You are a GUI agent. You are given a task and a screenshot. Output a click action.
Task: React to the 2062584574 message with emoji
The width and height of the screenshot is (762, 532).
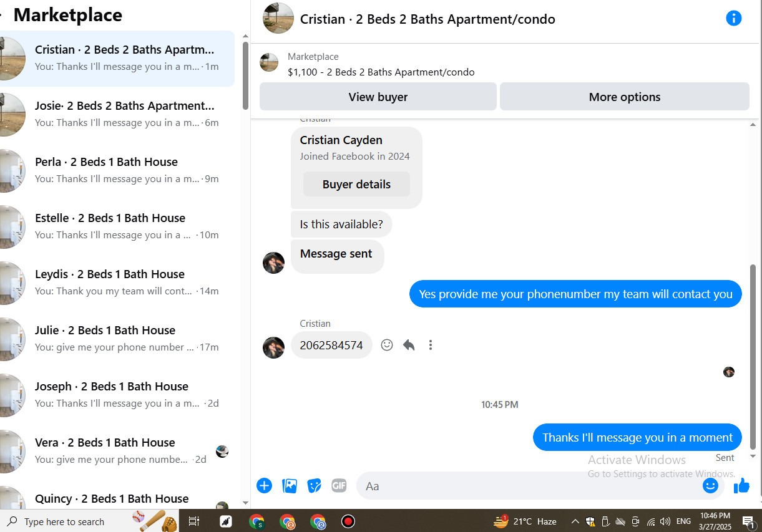[x=387, y=345]
